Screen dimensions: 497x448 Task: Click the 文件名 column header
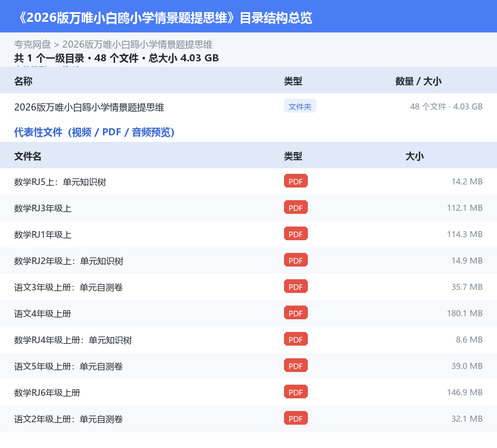pos(27,156)
